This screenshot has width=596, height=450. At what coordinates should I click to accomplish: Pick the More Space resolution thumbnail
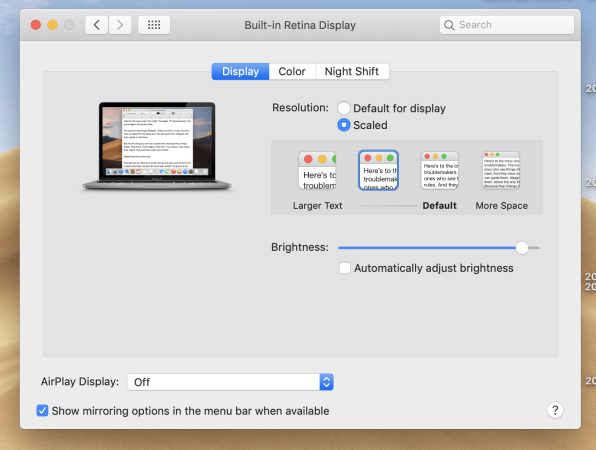tap(501, 170)
